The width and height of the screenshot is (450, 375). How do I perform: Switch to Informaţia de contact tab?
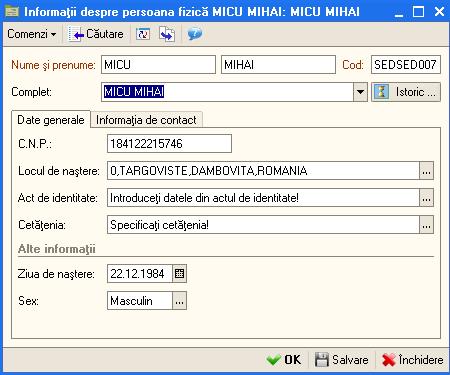point(146,120)
